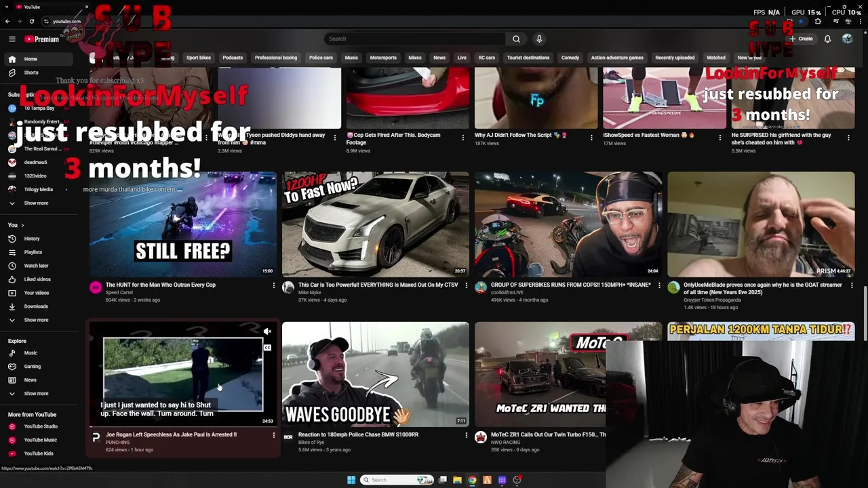Select the Comedy filter chip
Image resolution: width=868 pixels, height=488 pixels.
570,58
